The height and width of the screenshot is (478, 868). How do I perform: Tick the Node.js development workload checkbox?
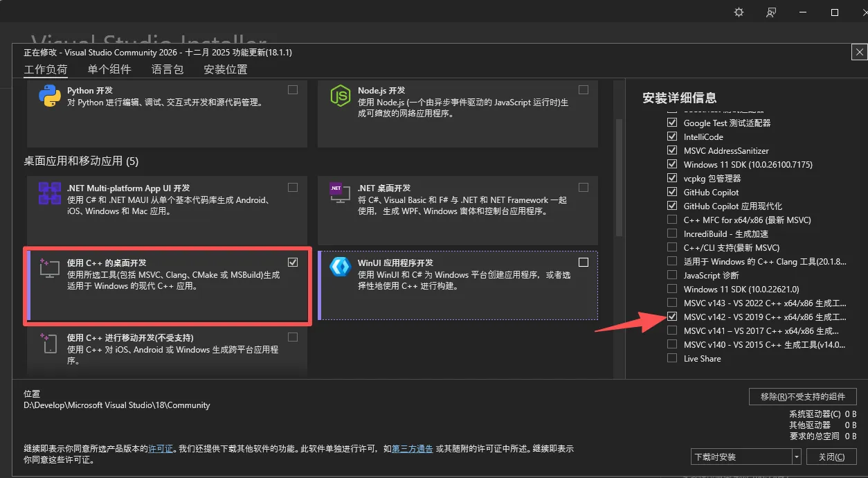point(584,90)
